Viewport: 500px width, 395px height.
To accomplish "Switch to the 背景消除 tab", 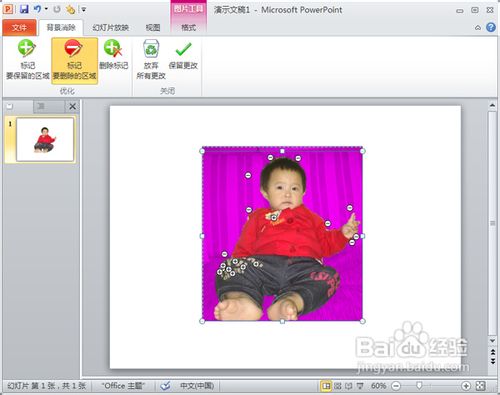I will pos(61,28).
